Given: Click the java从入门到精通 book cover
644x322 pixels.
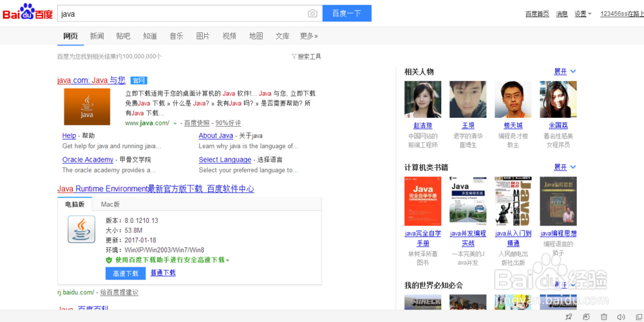Looking at the screenshot, I should 513,201.
